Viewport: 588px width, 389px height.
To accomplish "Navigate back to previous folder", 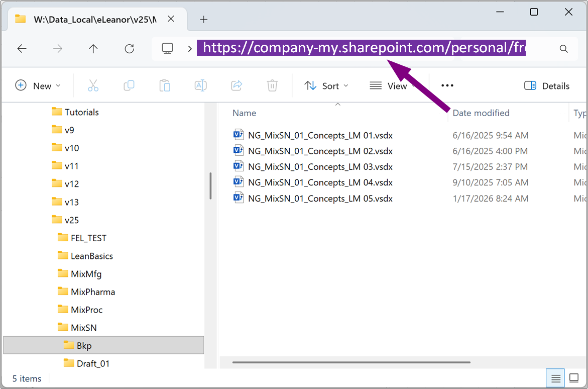I will pyautogui.click(x=22, y=49).
